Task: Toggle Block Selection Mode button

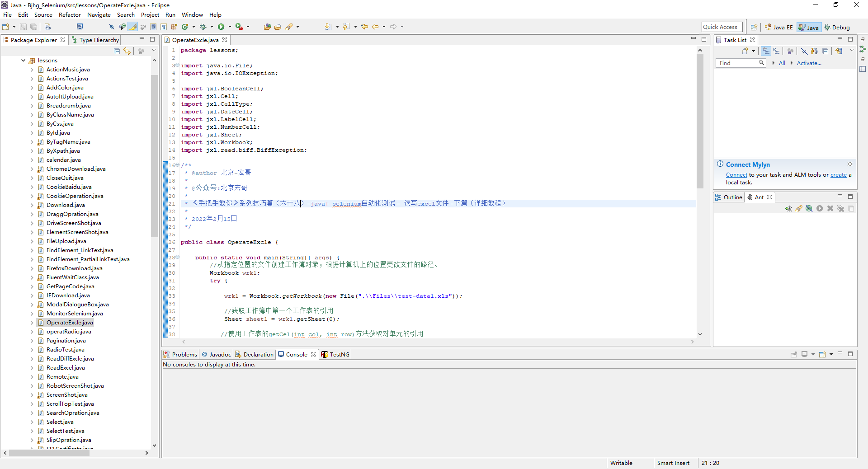Action: pyautogui.click(x=153, y=27)
